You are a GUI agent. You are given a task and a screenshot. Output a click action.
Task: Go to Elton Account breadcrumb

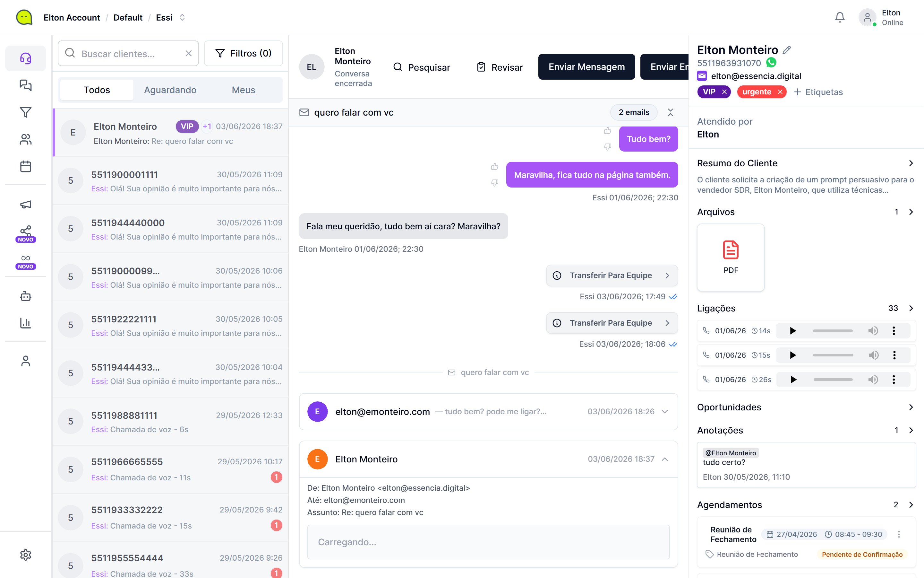pos(72,18)
